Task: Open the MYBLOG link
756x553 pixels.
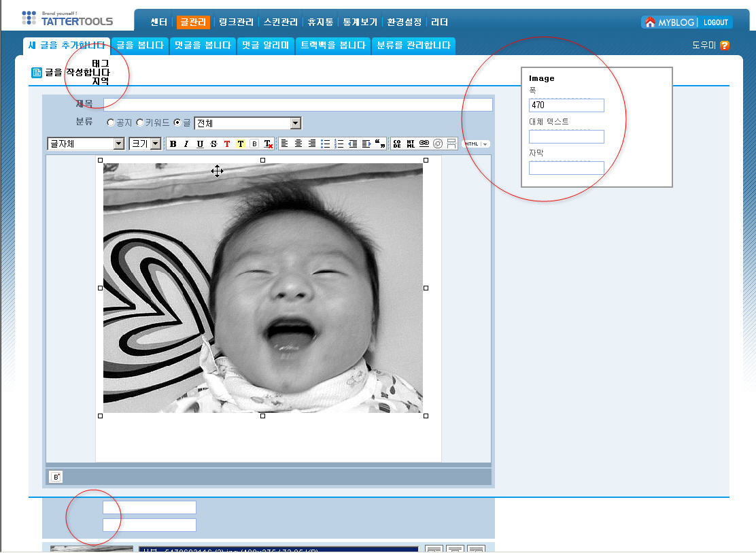Action: 670,22
